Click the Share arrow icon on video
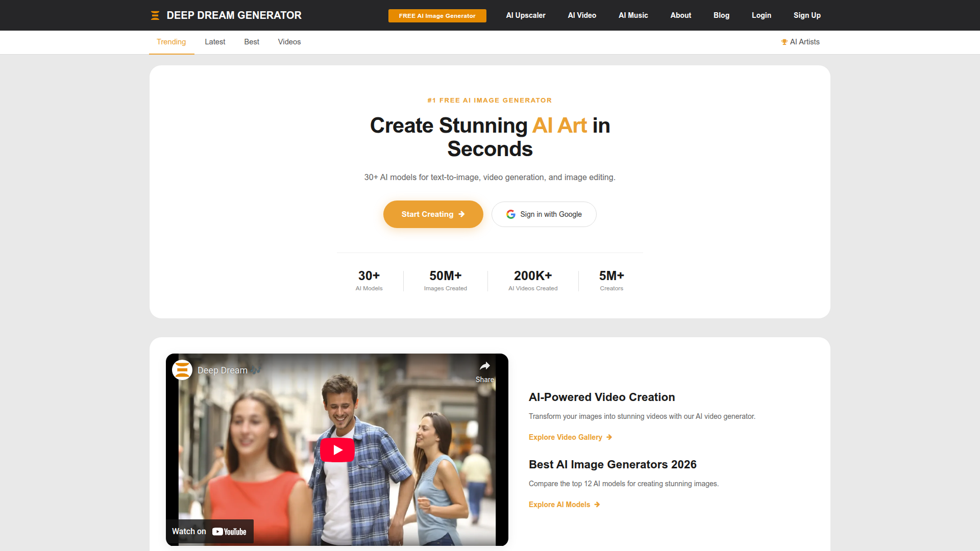The image size is (980, 551). (484, 366)
